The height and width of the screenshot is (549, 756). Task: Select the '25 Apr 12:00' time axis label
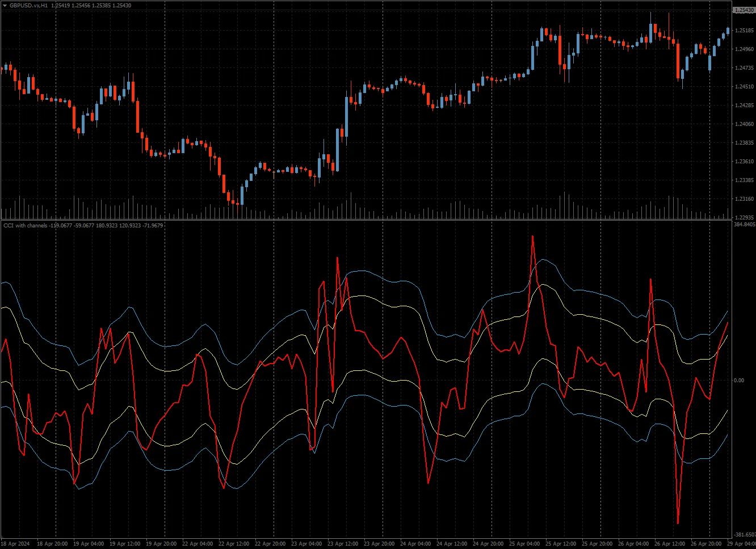561,543
